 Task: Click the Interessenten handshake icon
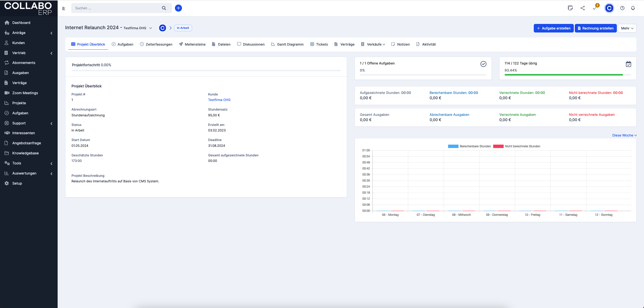pyautogui.click(x=7, y=133)
